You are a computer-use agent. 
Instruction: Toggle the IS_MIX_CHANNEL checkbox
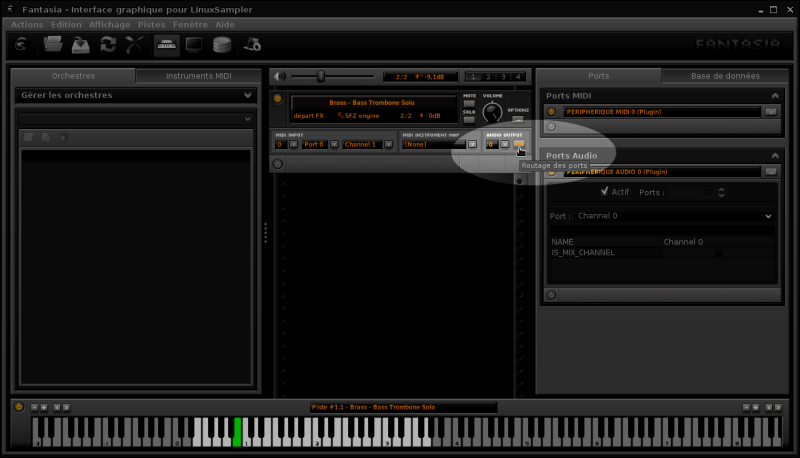coord(718,252)
